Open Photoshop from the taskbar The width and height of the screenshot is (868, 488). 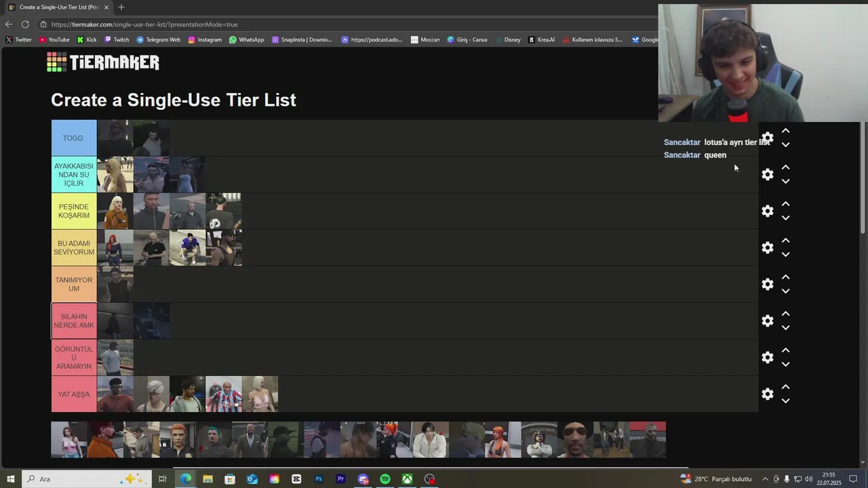coord(318,479)
